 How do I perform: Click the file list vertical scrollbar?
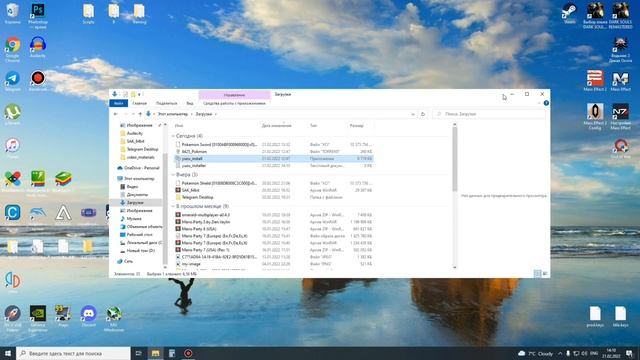(x=455, y=159)
